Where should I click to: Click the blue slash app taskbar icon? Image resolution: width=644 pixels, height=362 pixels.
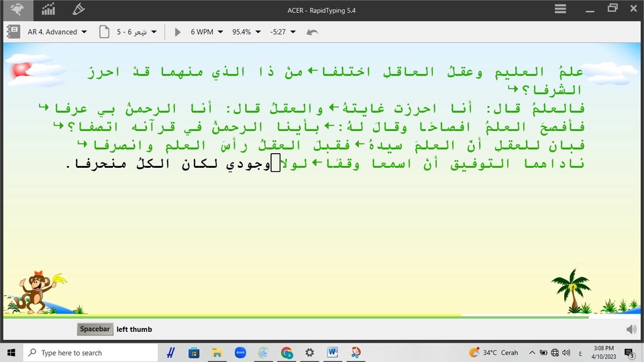point(171,353)
